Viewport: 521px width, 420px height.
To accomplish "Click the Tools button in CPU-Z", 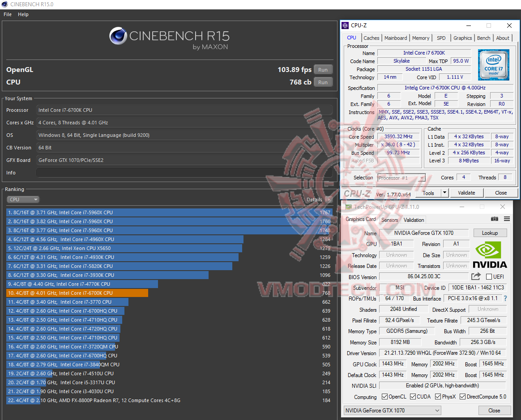I will [x=428, y=193].
